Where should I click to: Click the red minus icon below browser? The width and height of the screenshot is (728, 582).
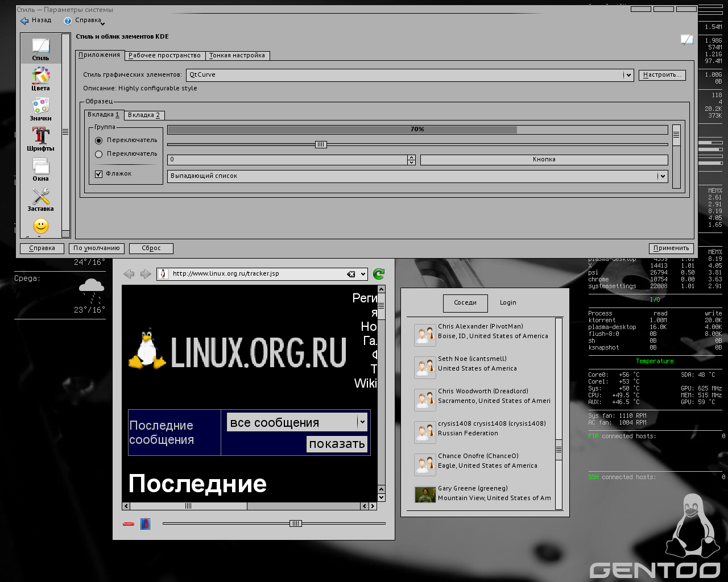click(129, 523)
